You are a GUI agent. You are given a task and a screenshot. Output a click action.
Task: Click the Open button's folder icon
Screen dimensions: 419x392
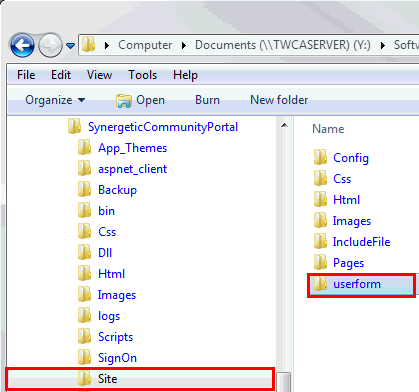[x=124, y=101]
